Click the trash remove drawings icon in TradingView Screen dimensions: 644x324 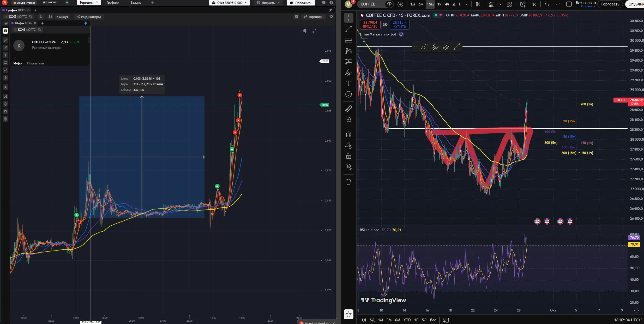(348, 182)
